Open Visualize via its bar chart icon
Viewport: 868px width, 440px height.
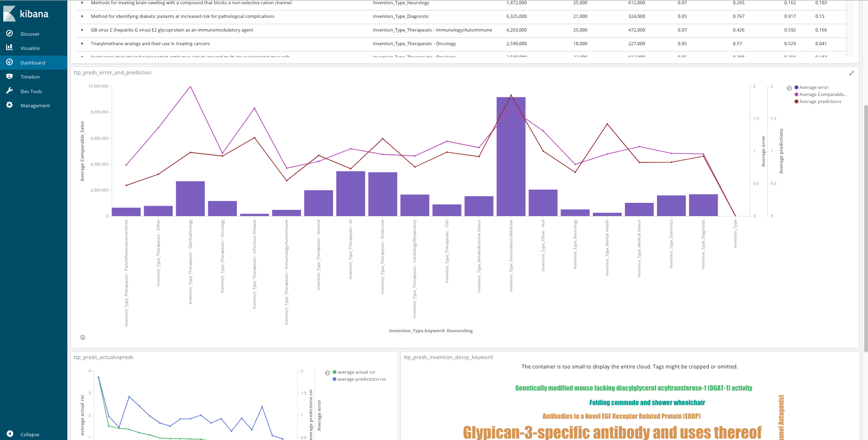pyautogui.click(x=9, y=48)
